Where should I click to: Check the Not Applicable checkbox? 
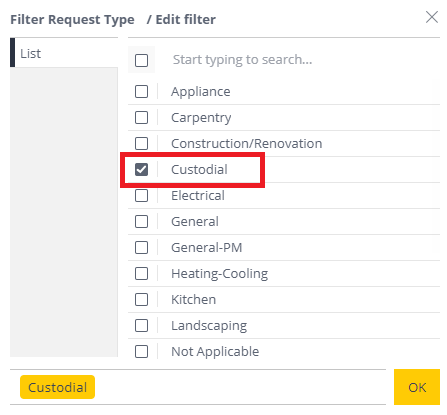click(141, 351)
